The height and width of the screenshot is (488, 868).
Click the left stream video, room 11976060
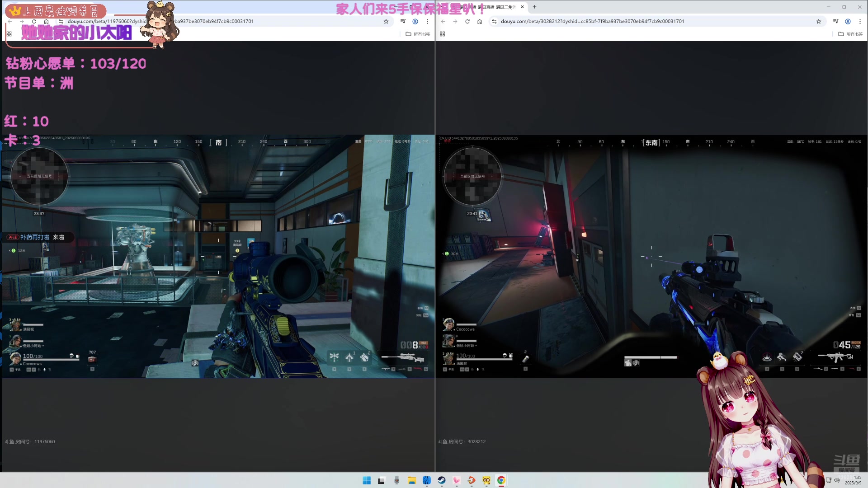(218, 256)
